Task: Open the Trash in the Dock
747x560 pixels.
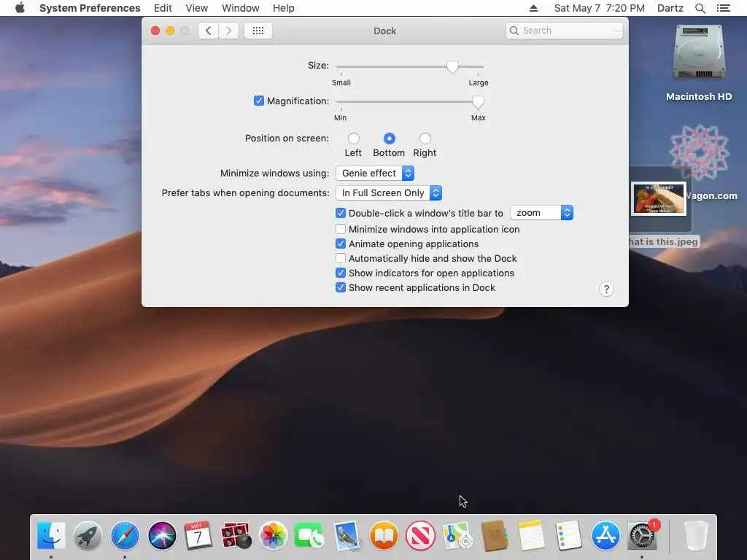Action: click(695, 536)
